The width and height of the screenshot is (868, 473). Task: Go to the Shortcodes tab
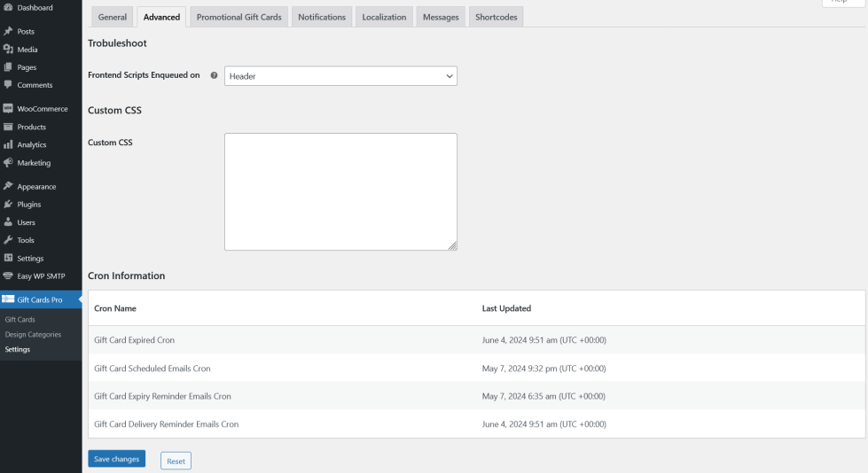pyautogui.click(x=496, y=17)
